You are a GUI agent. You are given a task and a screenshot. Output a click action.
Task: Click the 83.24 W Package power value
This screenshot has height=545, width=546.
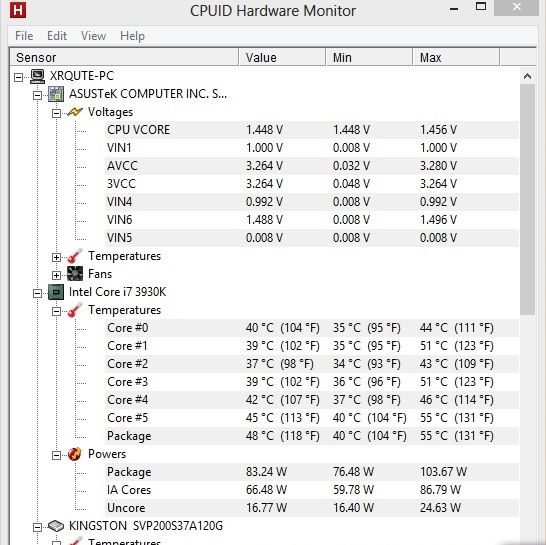pyautogui.click(x=266, y=472)
